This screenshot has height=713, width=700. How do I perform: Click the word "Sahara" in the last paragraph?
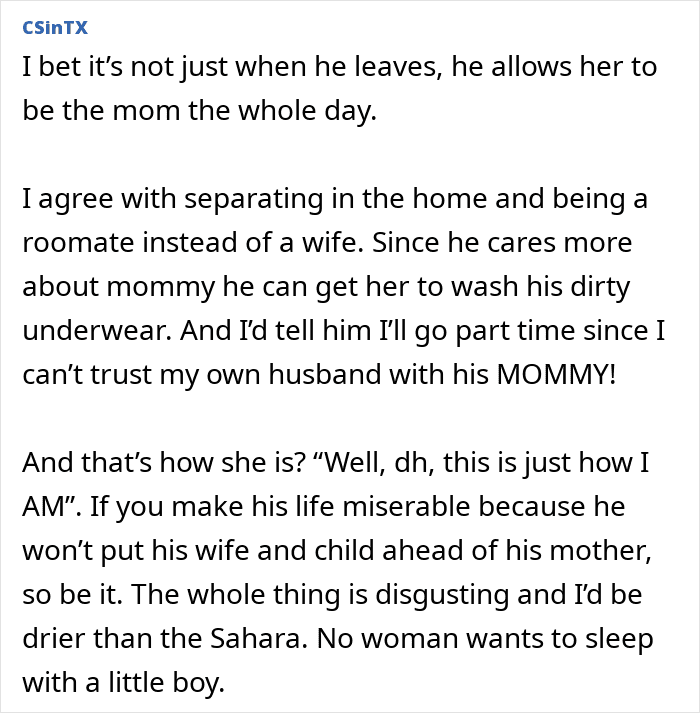pyautogui.click(x=256, y=638)
